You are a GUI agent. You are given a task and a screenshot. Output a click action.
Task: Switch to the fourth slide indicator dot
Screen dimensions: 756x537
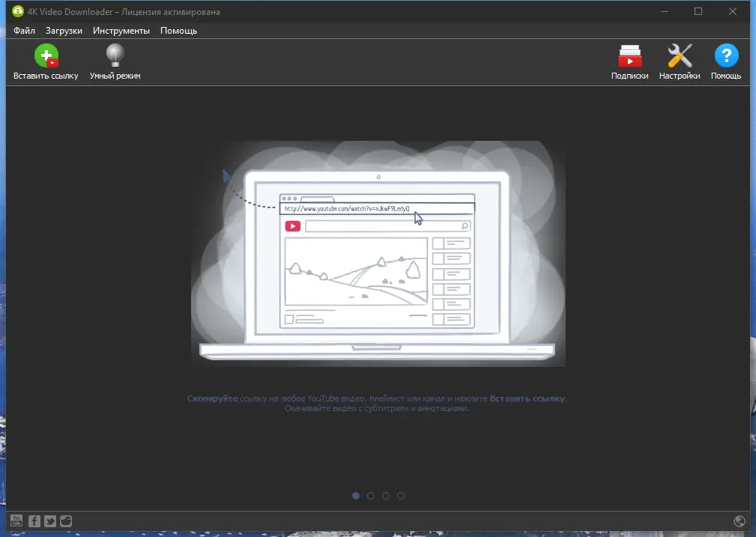pyautogui.click(x=401, y=496)
